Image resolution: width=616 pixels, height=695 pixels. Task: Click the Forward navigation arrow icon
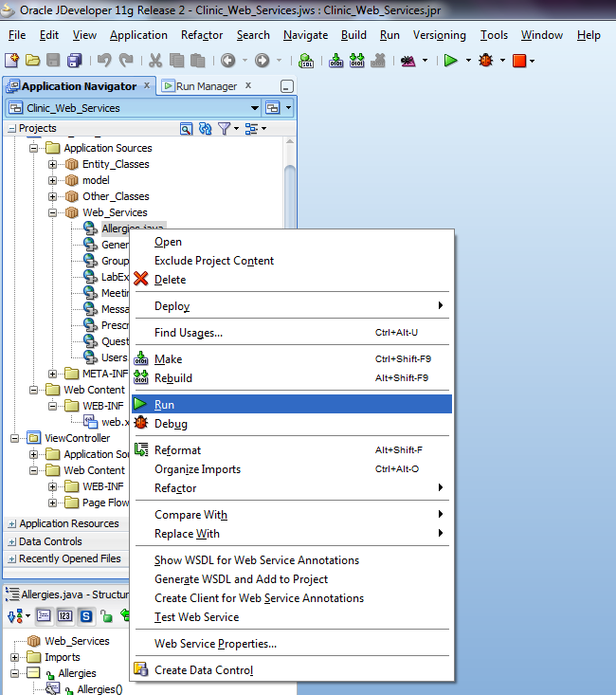tap(262, 60)
